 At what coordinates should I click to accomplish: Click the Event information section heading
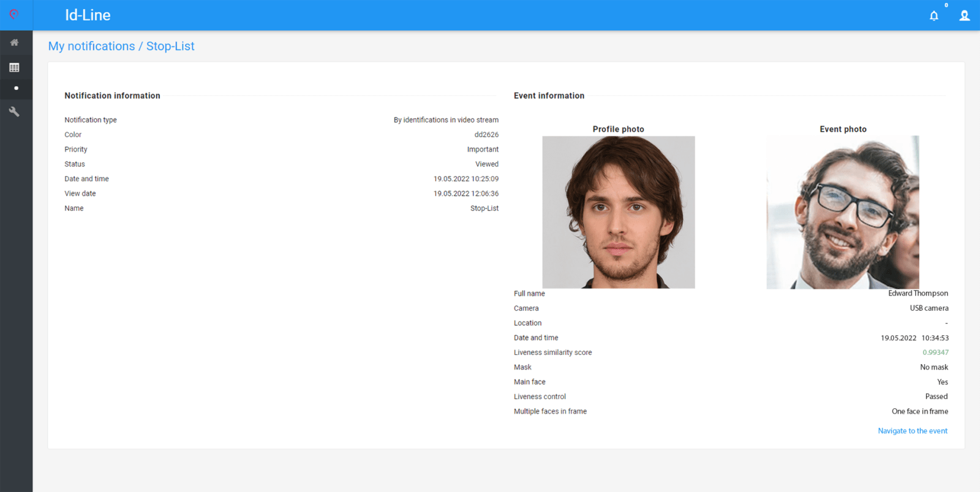(549, 96)
